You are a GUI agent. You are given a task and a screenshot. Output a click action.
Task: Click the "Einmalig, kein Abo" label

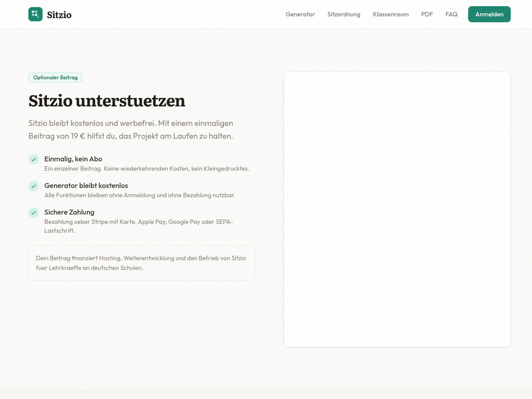(73, 159)
